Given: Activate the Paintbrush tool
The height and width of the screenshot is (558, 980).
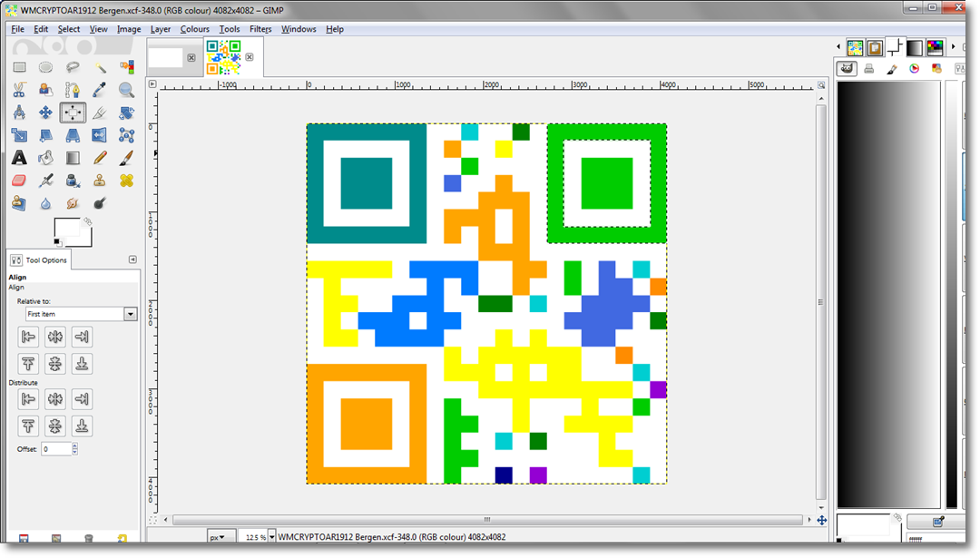Looking at the screenshot, I should [126, 158].
